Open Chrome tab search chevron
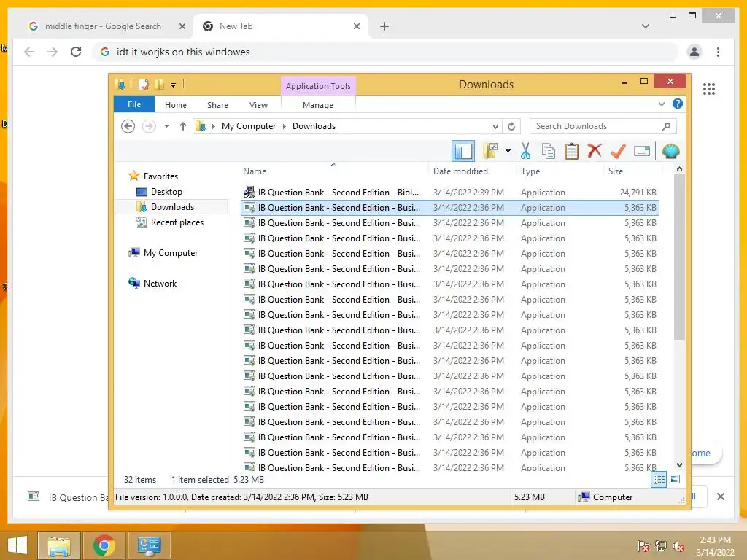Image resolution: width=747 pixels, height=560 pixels. (645, 26)
